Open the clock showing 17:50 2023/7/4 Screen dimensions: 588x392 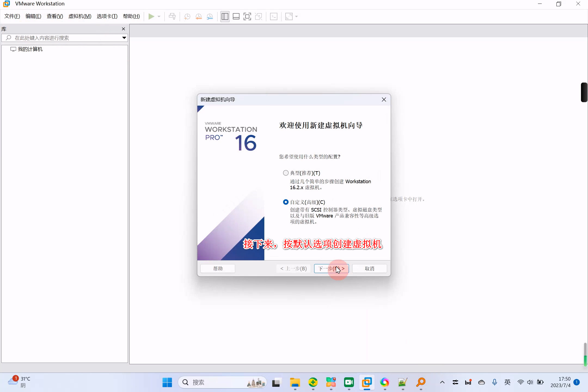point(561,382)
